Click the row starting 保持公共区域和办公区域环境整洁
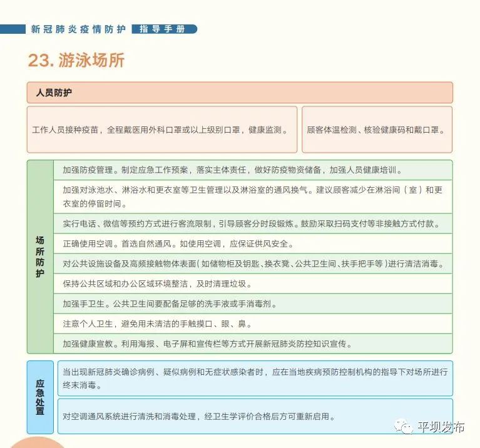480x448 pixels. click(253, 283)
